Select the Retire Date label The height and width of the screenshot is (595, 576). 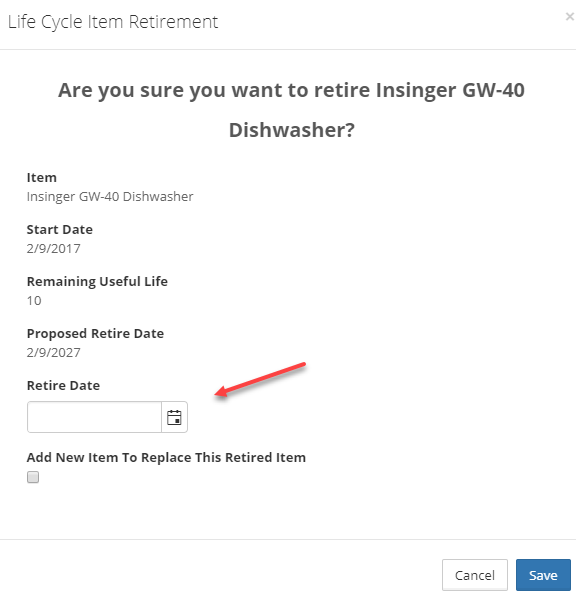pos(63,386)
